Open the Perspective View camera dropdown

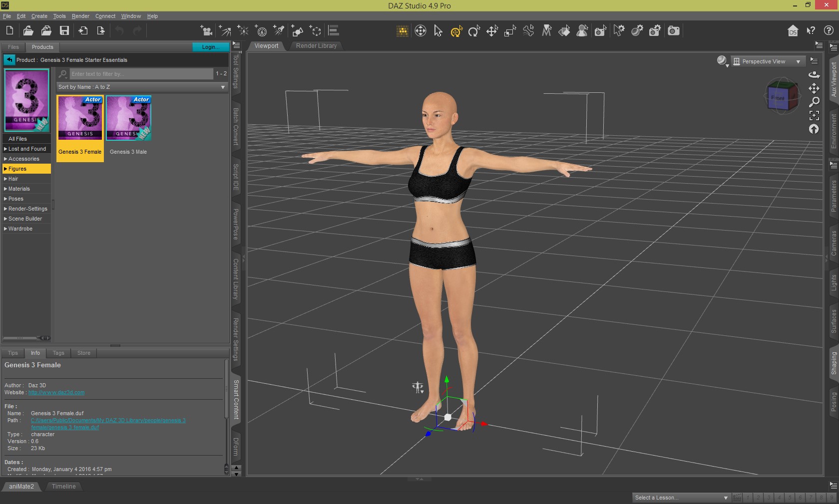[x=768, y=61]
